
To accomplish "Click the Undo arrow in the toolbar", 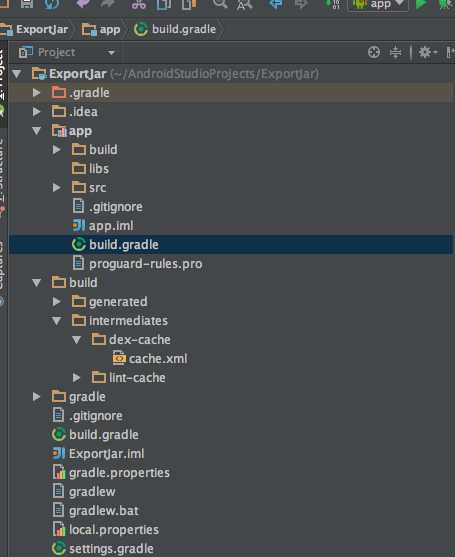I will (83, 4).
